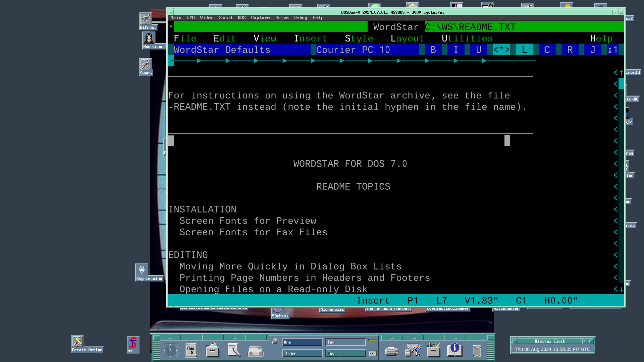Open the Swarm desktop icon
This screenshot has width=644, height=362.
pyautogui.click(x=146, y=67)
